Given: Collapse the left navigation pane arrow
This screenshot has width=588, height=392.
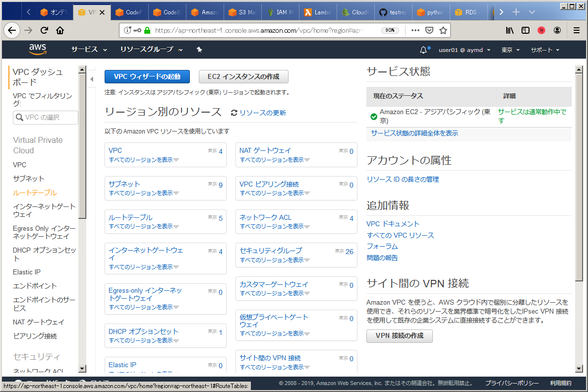Looking at the screenshot, I should [x=92, y=79].
